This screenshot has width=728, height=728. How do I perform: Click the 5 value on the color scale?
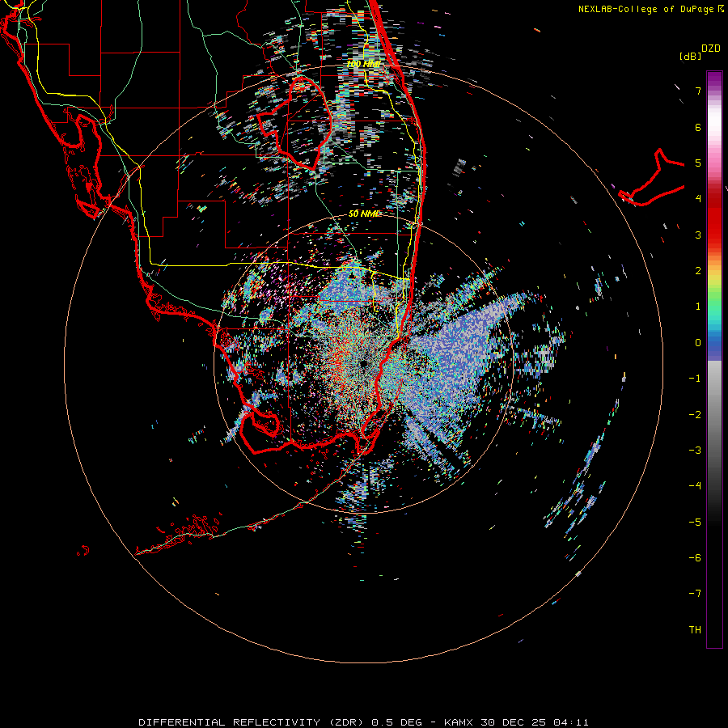click(698, 163)
